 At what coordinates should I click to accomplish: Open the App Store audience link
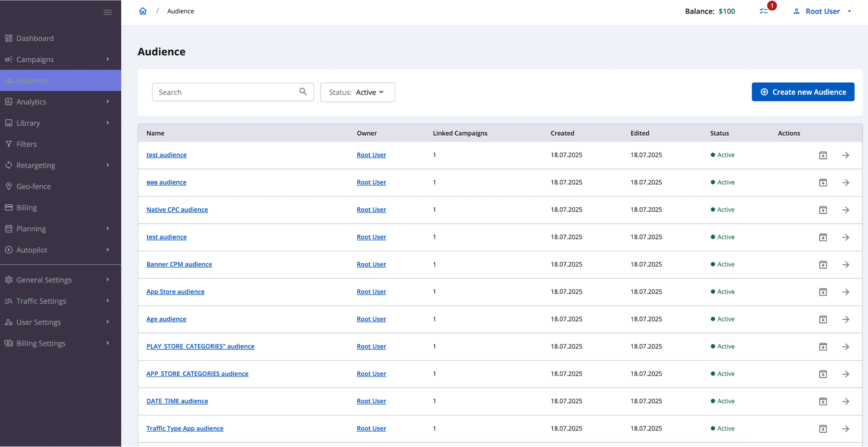click(x=175, y=292)
